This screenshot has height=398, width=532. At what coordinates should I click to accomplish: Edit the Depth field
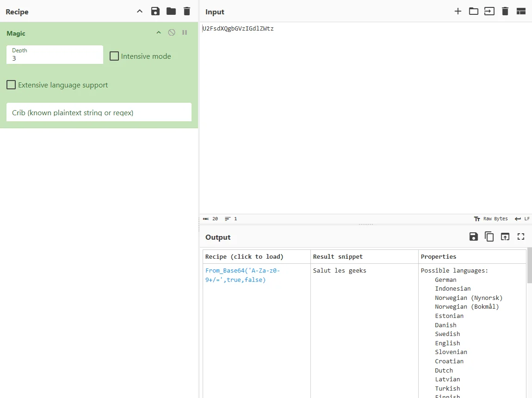[x=55, y=55]
